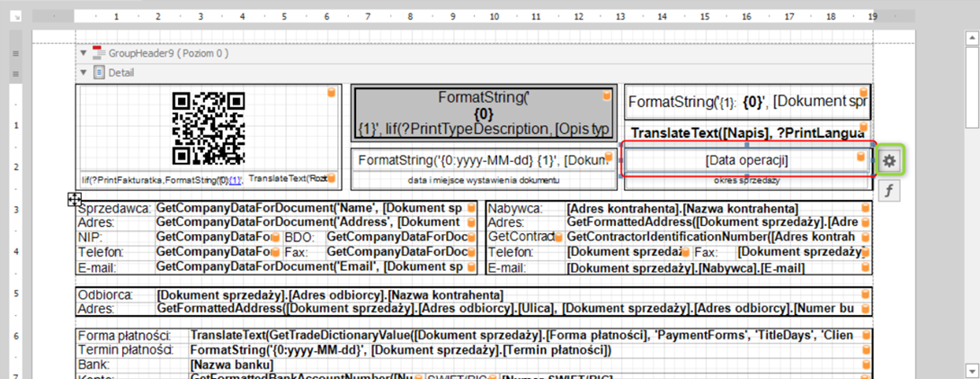Click the GroupHeader9 band icon
This screenshot has width=980, height=379.
(x=100, y=54)
